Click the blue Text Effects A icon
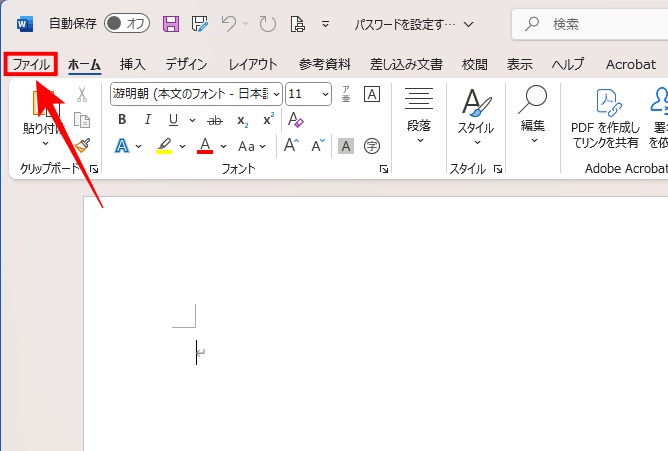Viewport: 668px width, 451px height. click(x=122, y=146)
